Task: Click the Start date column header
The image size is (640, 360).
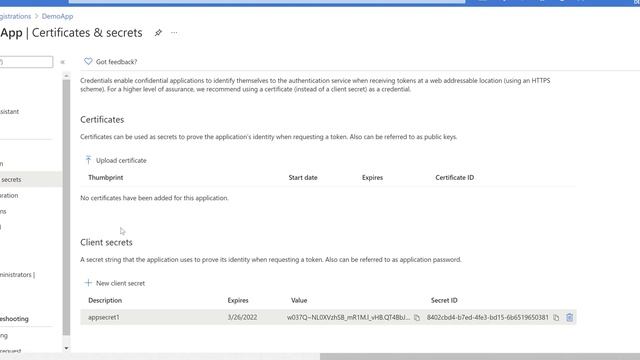Action: click(x=303, y=178)
